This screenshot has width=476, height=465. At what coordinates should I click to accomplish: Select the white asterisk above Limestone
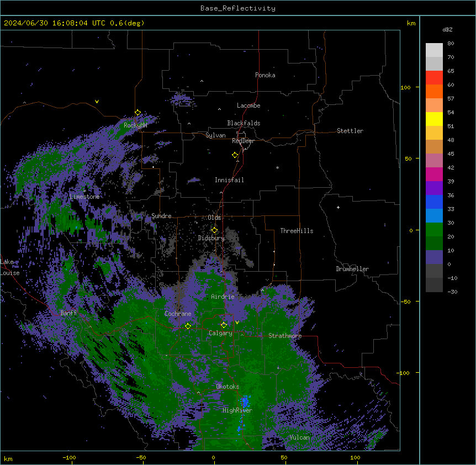pyautogui.click(x=84, y=191)
